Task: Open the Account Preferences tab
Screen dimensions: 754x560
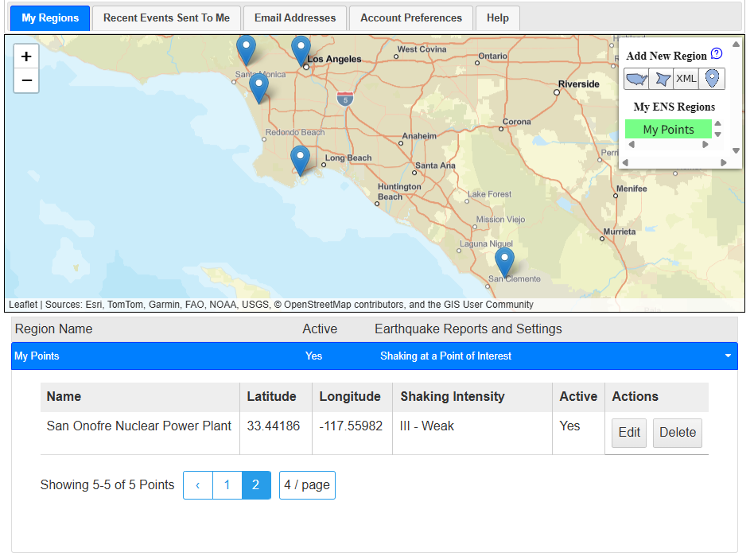Action: coord(411,17)
